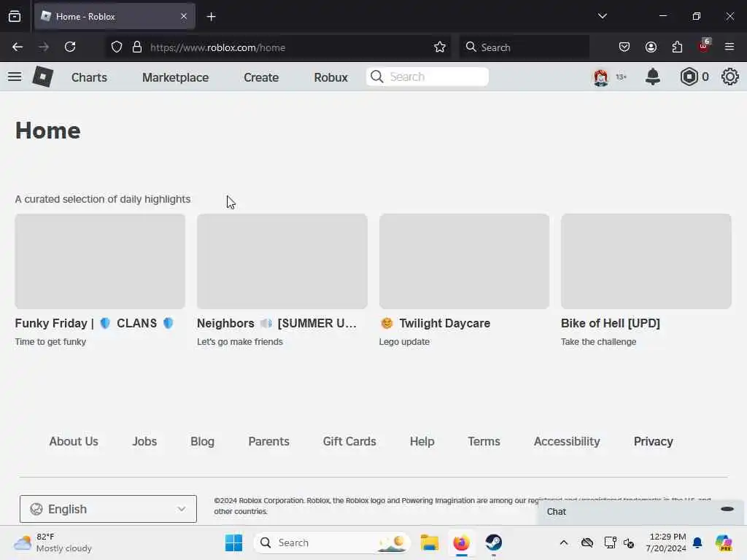Select the Home - Roblox tab

(115, 16)
